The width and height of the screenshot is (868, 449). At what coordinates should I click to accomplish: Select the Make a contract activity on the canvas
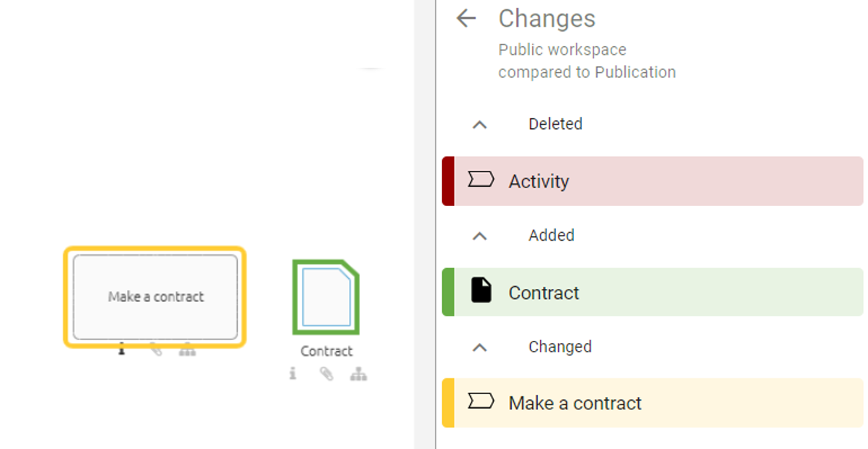pyautogui.click(x=154, y=295)
